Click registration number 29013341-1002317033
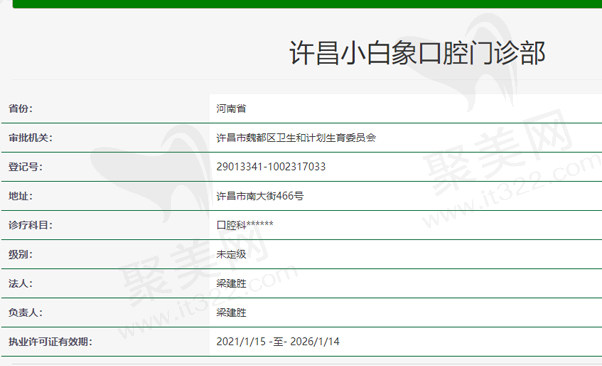Image resolution: width=602 pixels, height=366 pixels. click(271, 167)
